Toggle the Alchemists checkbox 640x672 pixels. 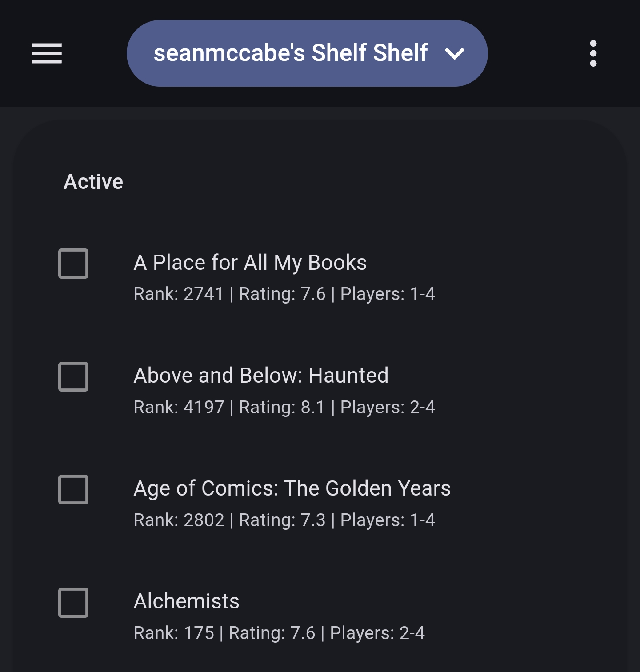[73, 603]
